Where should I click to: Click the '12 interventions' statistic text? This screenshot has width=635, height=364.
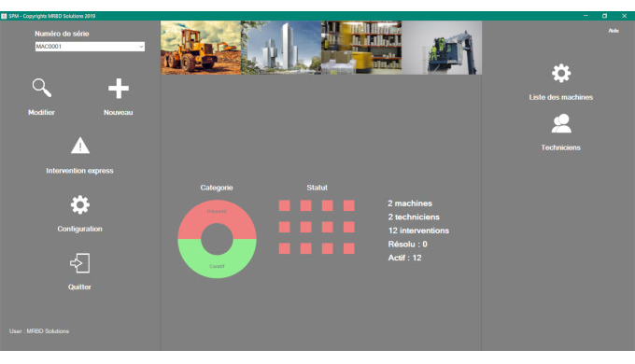click(x=418, y=231)
